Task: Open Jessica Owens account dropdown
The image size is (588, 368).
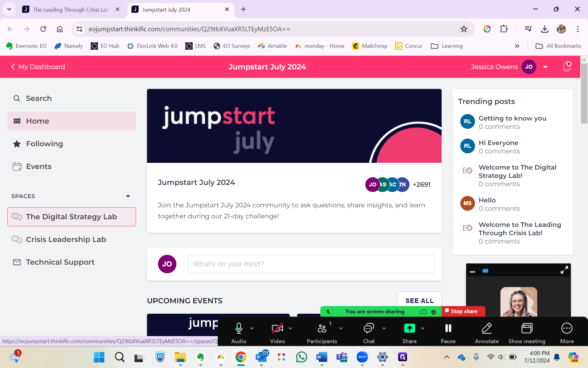Action: click(545, 67)
